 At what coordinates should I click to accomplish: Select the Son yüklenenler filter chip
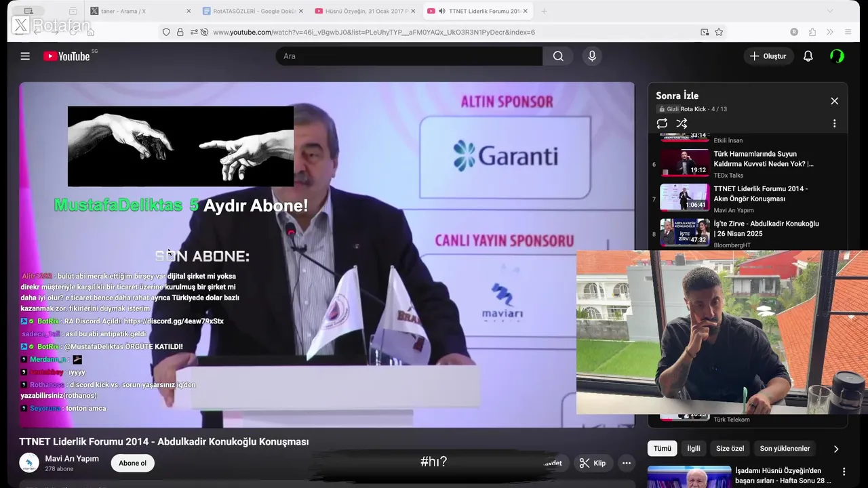(785, 449)
